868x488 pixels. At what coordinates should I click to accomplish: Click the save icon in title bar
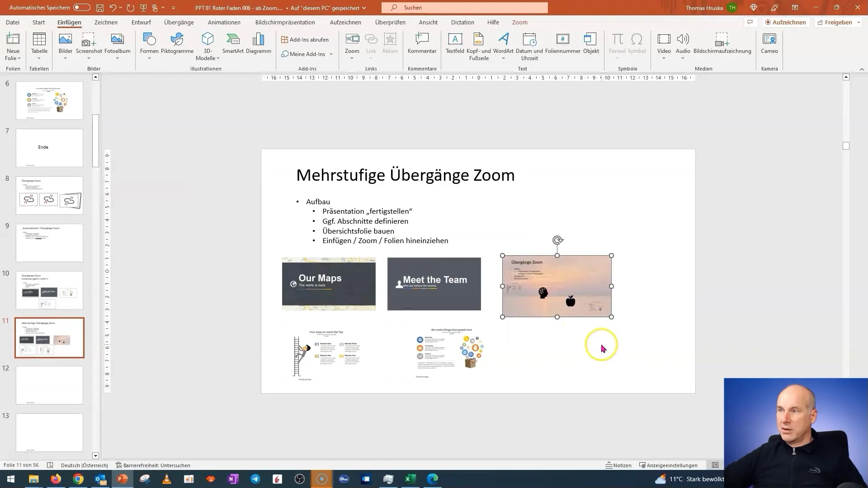coord(99,8)
